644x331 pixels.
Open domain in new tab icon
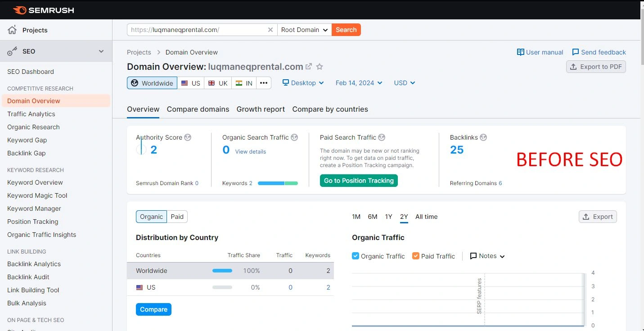[309, 67]
